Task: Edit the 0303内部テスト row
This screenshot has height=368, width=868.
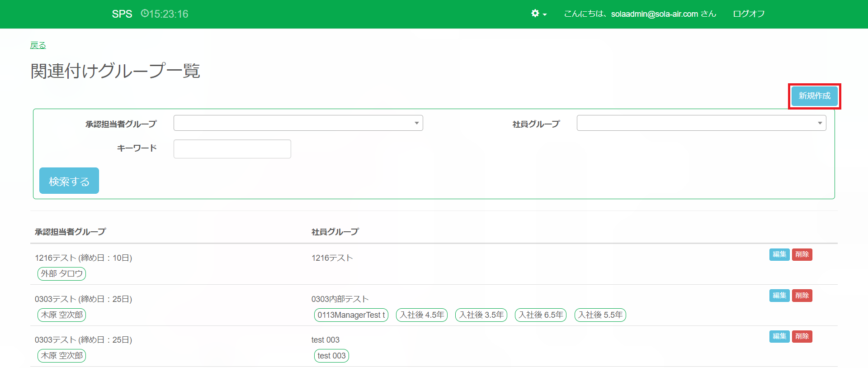Action: tap(779, 296)
